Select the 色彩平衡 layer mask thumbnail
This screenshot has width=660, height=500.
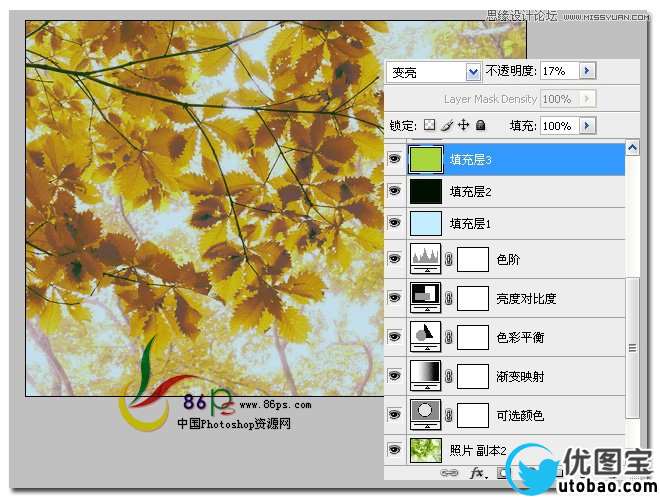point(473,337)
